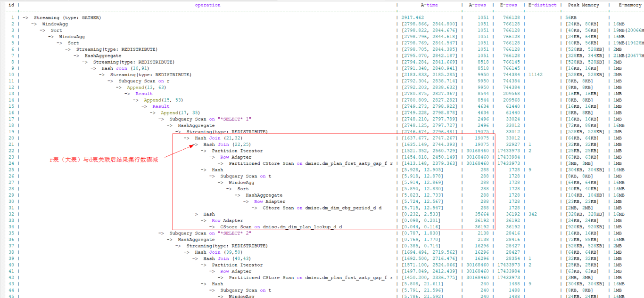Click 'CStore Scan on dmisc.dm_dim_plan_lookup_d d'
The height and width of the screenshot is (298, 644).
point(281,227)
